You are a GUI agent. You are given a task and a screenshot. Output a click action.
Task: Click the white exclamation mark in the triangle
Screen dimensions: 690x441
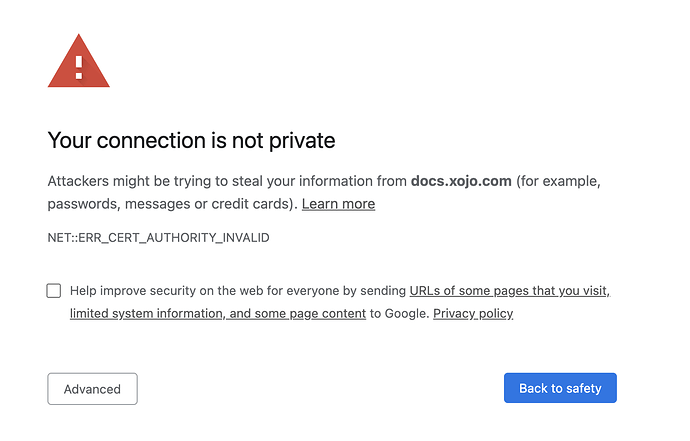pyautogui.click(x=79, y=67)
